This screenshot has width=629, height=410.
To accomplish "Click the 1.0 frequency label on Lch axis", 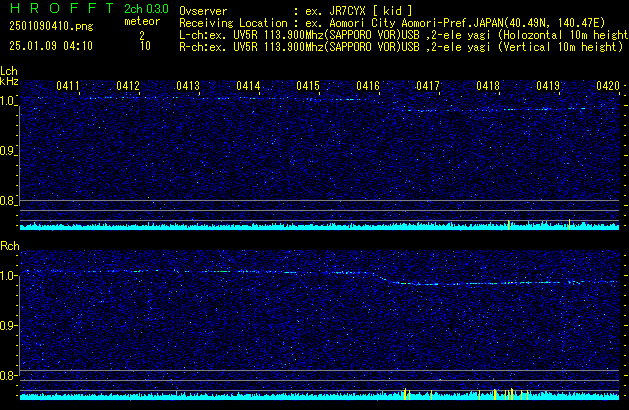I will pyautogui.click(x=7, y=101).
